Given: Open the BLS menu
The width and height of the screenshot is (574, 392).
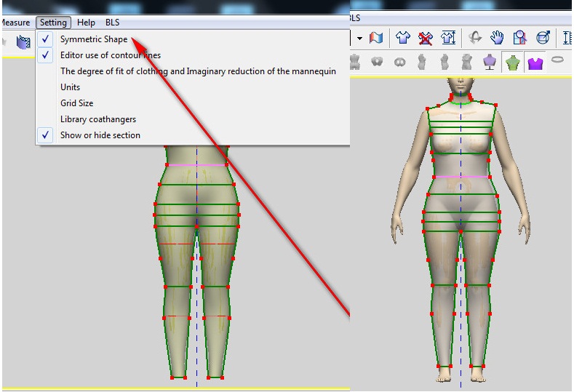Looking at the screenshot, I should pos(112,23).
